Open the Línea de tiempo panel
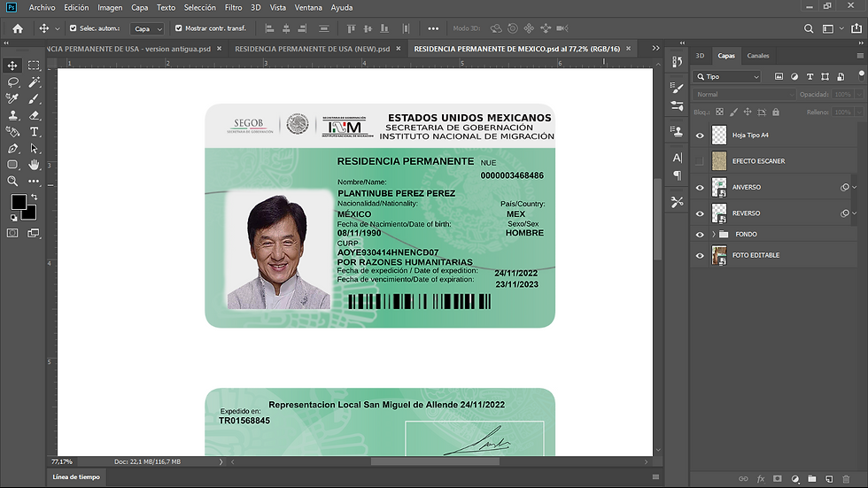Image resolution: width=868 pixels, height=488 pixels. click(x=76, y=476)
